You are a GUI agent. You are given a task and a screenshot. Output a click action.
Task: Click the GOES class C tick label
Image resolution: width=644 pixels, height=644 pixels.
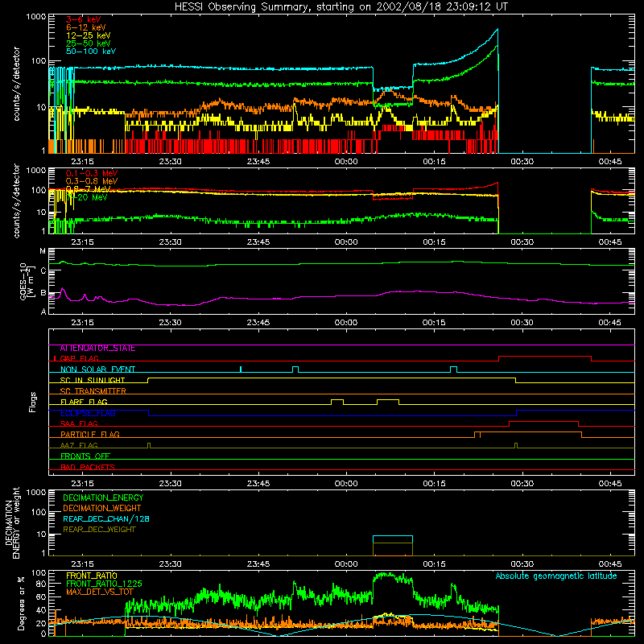[43, 271]
